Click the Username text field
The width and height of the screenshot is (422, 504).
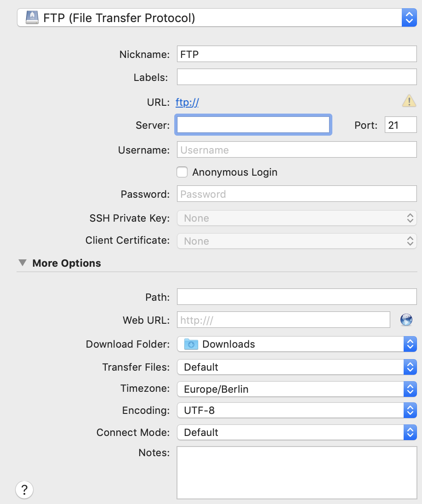tap(297, 150)
